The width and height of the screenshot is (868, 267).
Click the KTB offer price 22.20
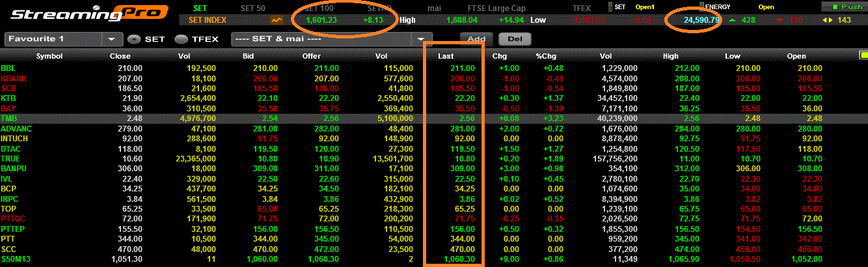327,98
